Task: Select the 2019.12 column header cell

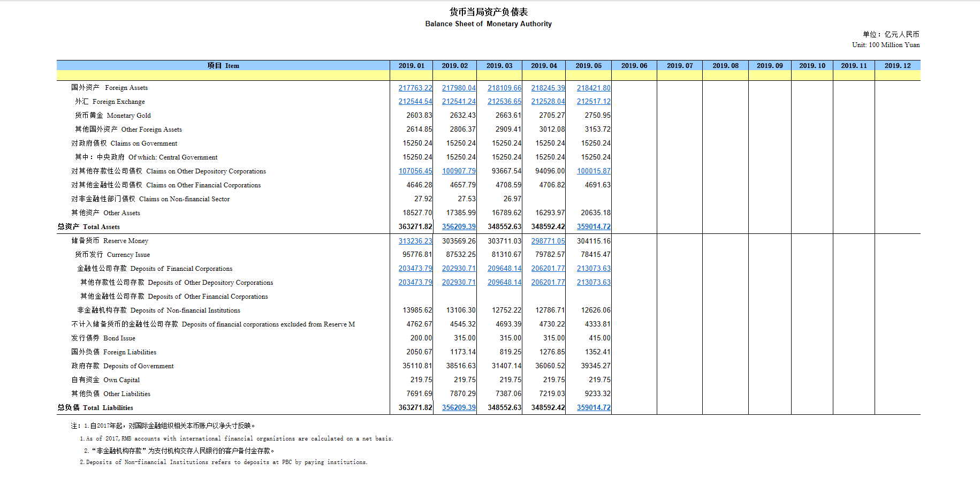Action: coord(897,66)
